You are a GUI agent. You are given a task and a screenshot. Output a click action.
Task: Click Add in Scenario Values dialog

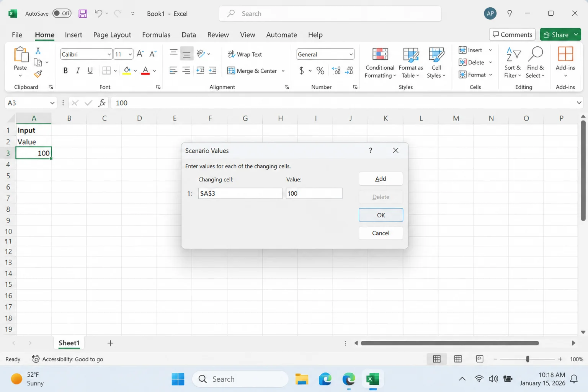coord(381,179)
